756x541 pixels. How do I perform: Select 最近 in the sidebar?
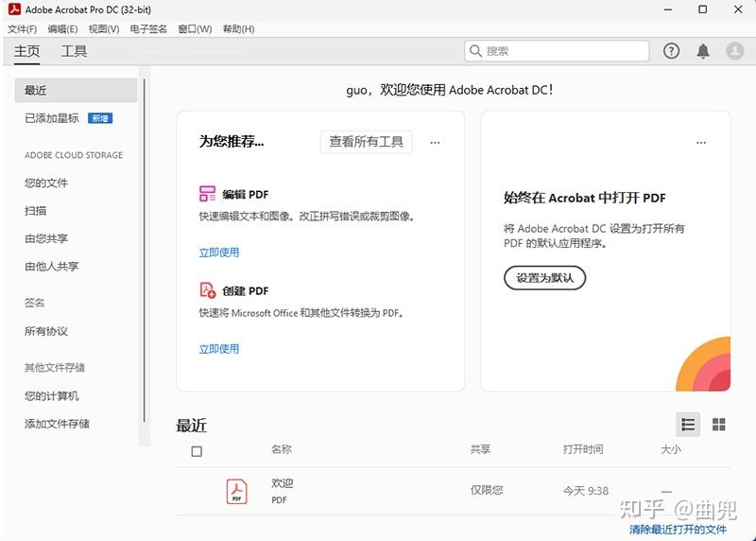point(76,90)
